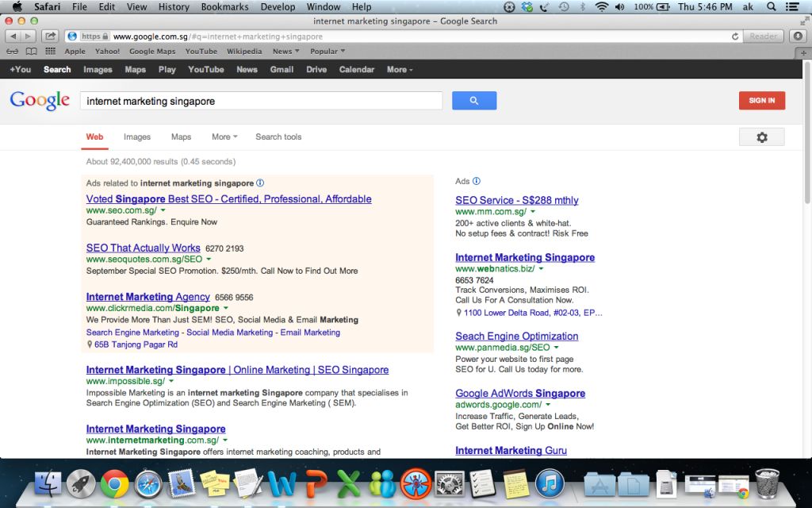Open 65B Tanjong Pagar Rd address link
This screenshot has height=508, width=812.
(136, 344)
